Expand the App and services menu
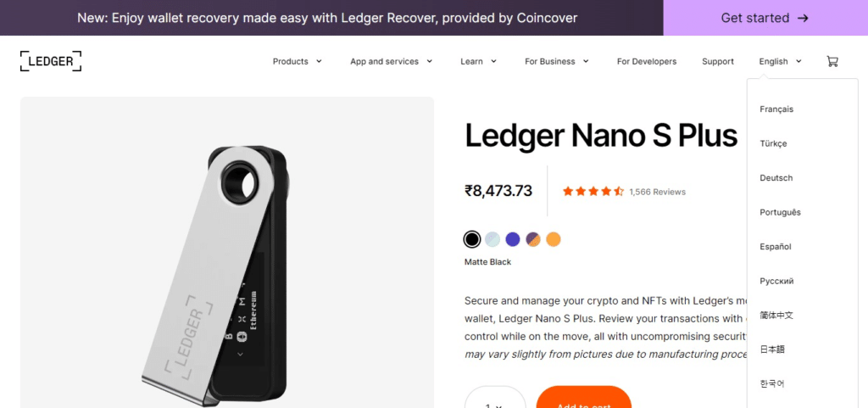The image size is (868, 408). pos(391,61)
